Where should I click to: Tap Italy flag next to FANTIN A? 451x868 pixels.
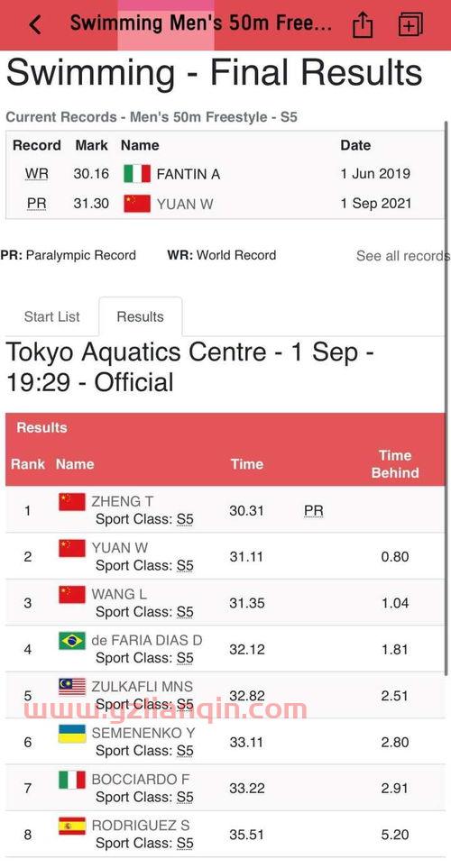click(x=137, y=174)
